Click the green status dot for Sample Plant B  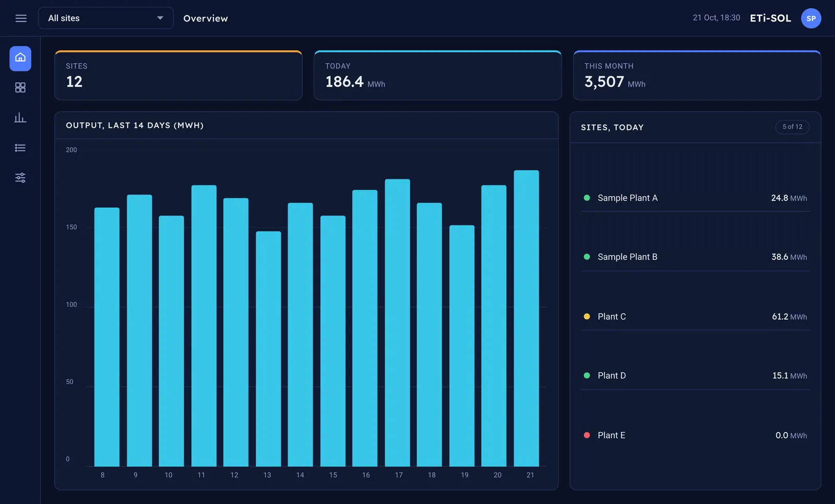[x=587, y=257]
